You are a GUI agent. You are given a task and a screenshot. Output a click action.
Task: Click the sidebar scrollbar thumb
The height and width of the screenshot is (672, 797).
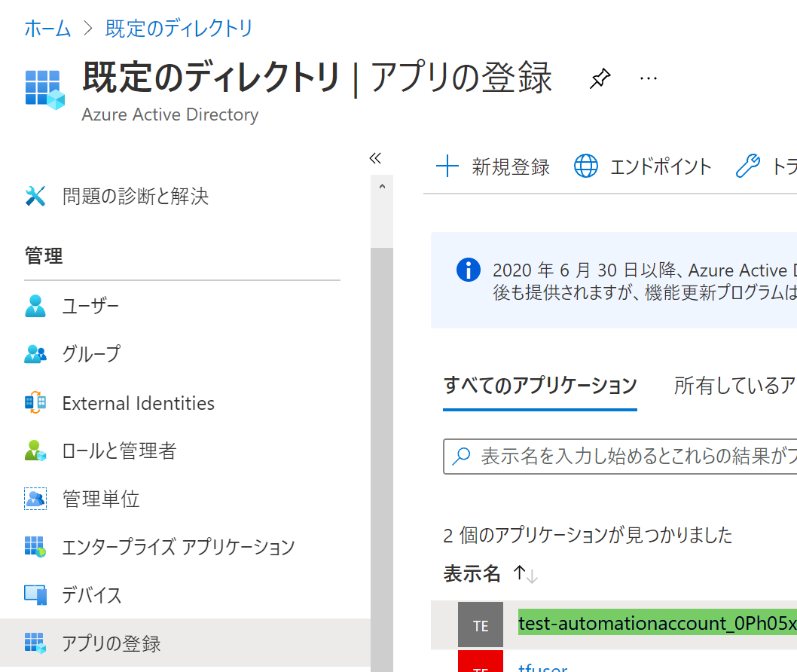[382, 460]
